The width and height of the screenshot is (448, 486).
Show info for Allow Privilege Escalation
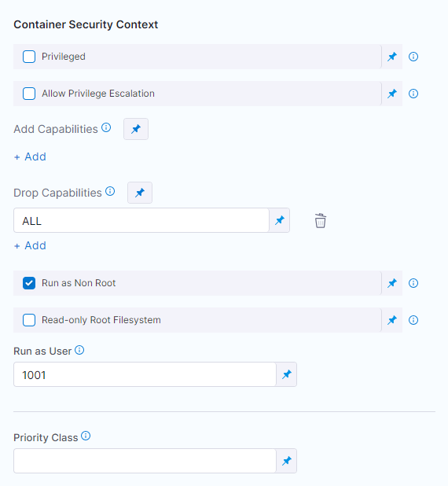[x=413, y=94]
